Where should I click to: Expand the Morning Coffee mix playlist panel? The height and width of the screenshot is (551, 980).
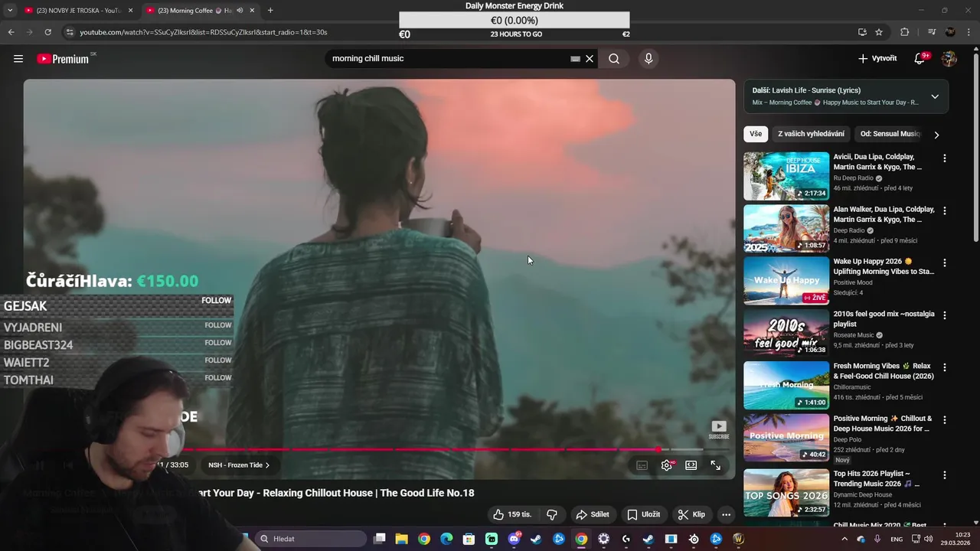pos(935,96)
